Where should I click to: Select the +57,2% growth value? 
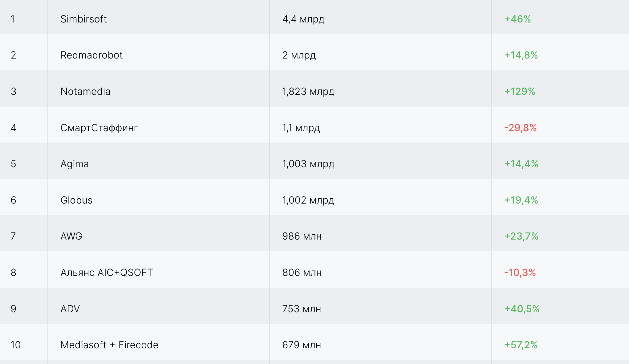tap(521, 345)
